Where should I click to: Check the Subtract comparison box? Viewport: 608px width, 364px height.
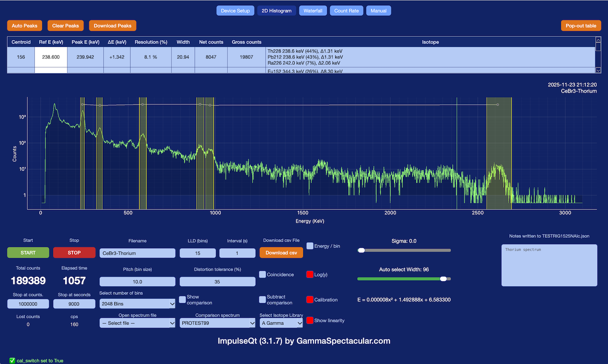(x=263, y=300)
